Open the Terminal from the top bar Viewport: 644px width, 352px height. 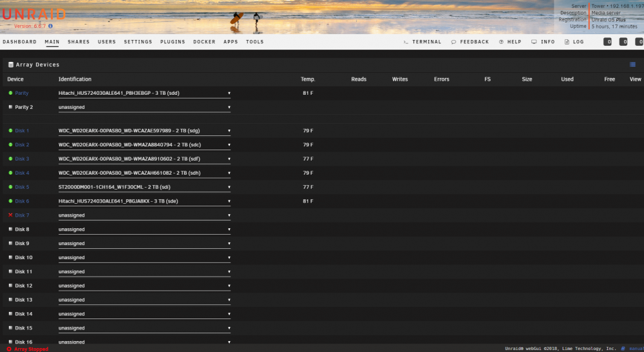point(422,42)
